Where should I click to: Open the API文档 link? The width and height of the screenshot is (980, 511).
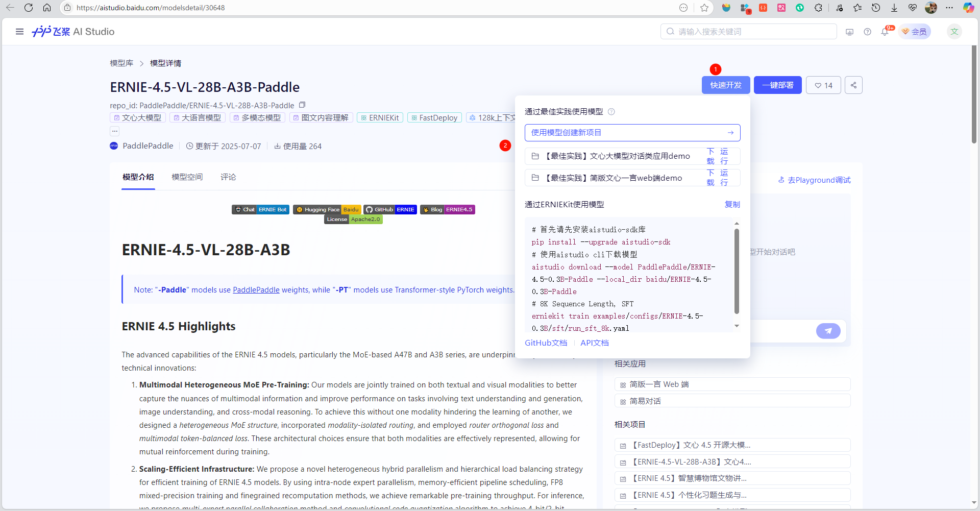click(594, 343)
